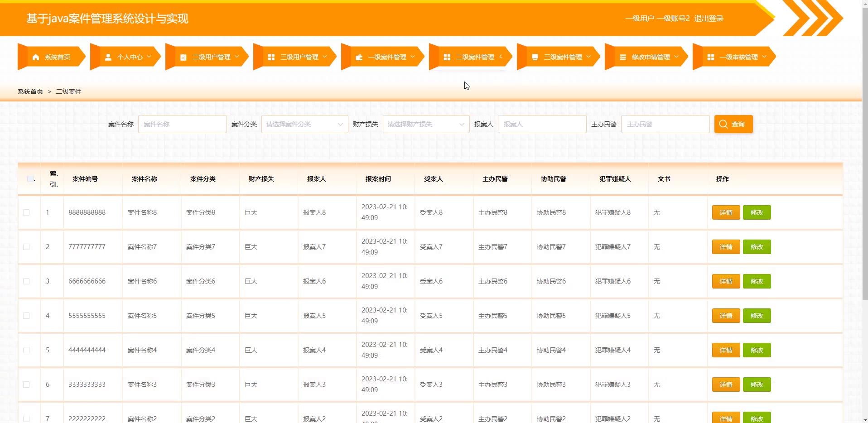Open the 修改申请管理 menu
Screen dimensions: 868x423
tap(647, 57)
